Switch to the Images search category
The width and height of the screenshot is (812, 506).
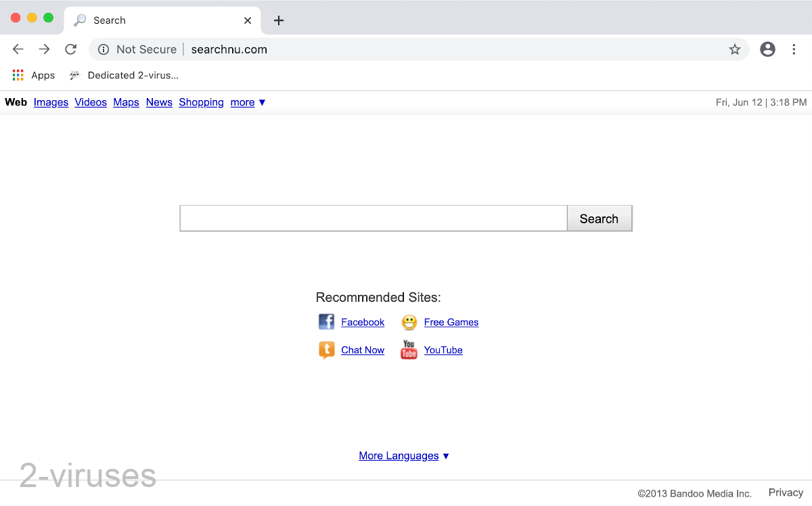(51, 102)
